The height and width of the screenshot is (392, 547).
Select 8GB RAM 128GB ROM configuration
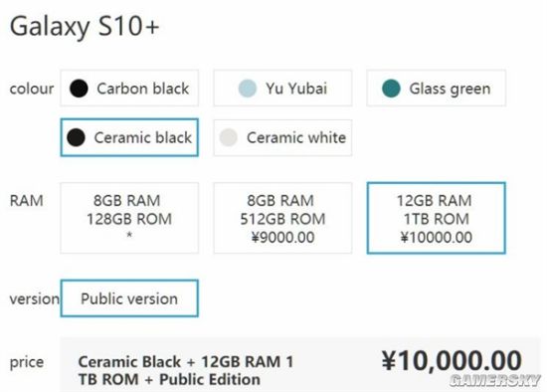(129, 218)
